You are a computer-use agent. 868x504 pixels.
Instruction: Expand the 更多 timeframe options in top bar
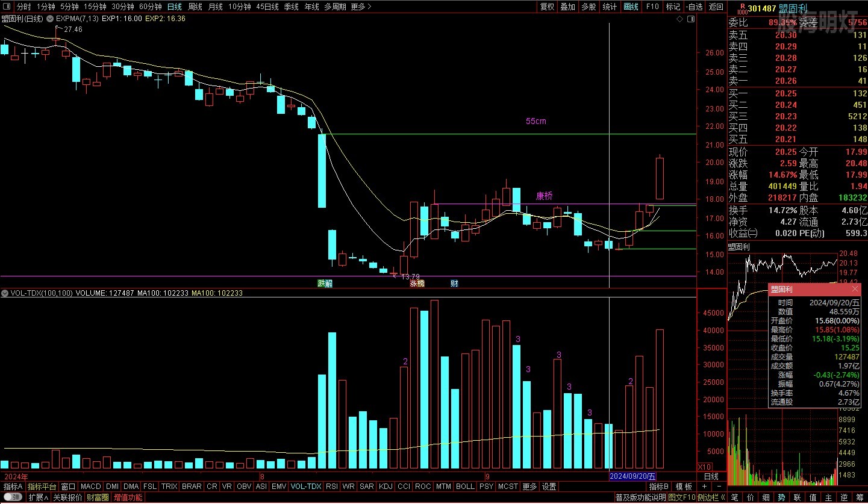click(x=361, y=7)
